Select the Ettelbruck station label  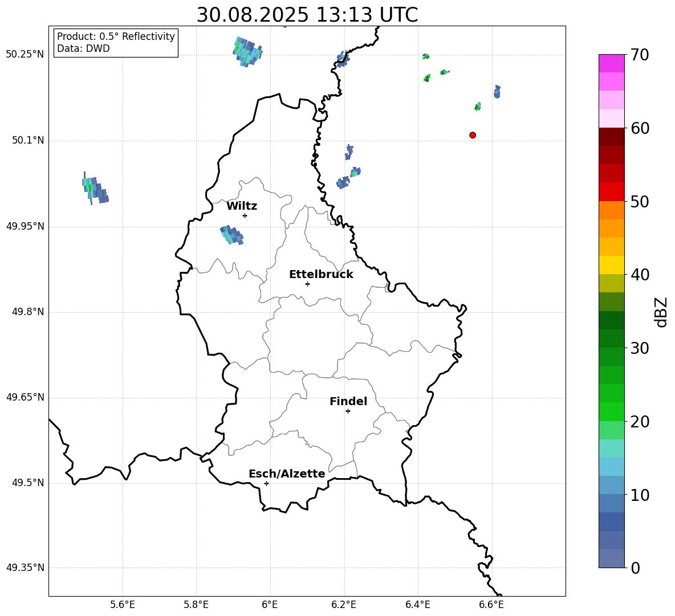tap(321, 275)
